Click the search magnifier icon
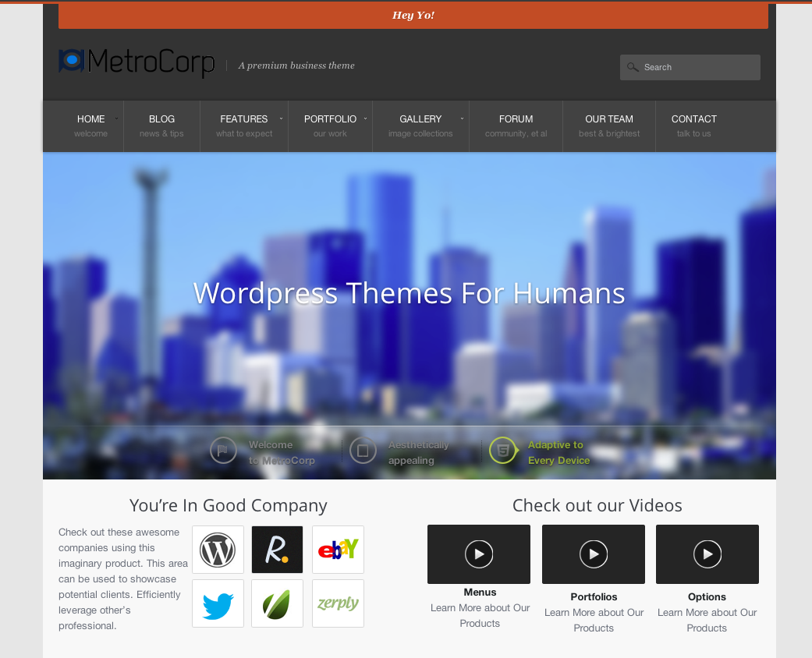Viewport: 812px width, 658px height. tap(633, 67)
